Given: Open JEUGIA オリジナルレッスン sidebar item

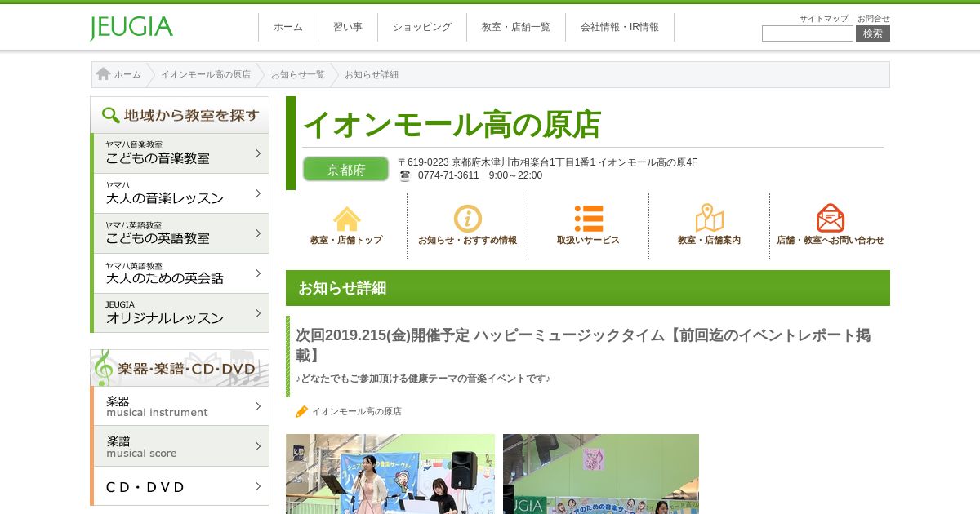Looking at the screenshot, I should 180,313.
